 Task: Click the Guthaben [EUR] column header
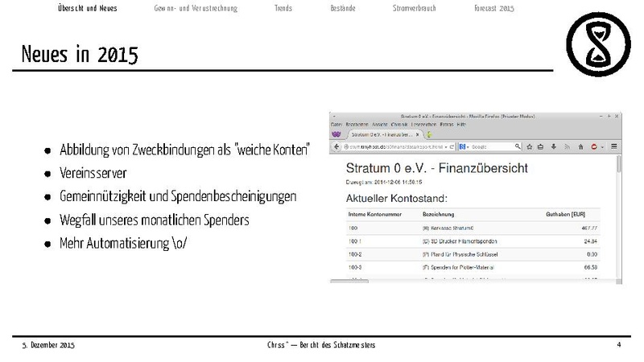tap(566, 214)
